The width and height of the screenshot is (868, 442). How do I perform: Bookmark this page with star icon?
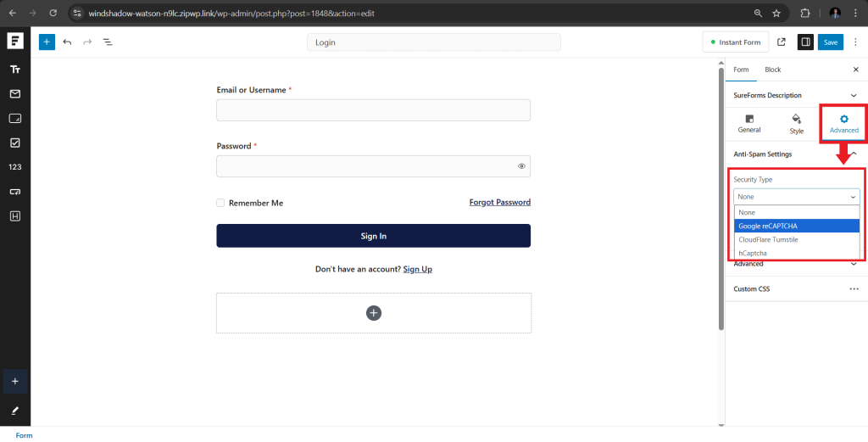[776, 13]
